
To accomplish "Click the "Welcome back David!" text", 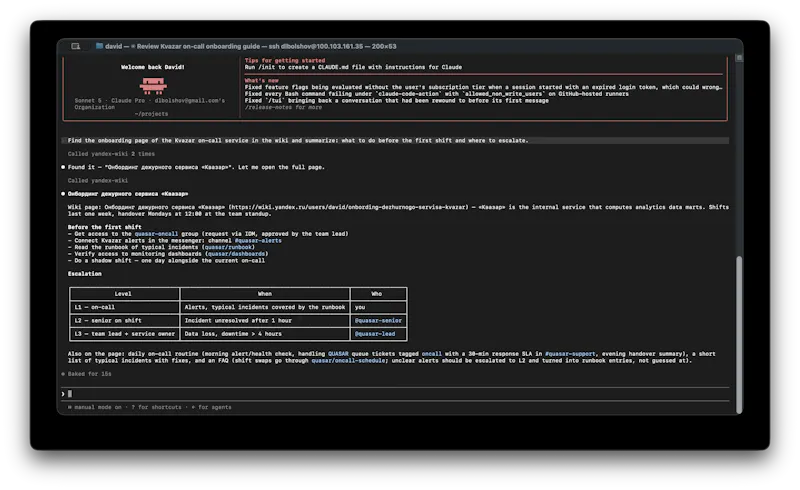I will click(153, 67).
